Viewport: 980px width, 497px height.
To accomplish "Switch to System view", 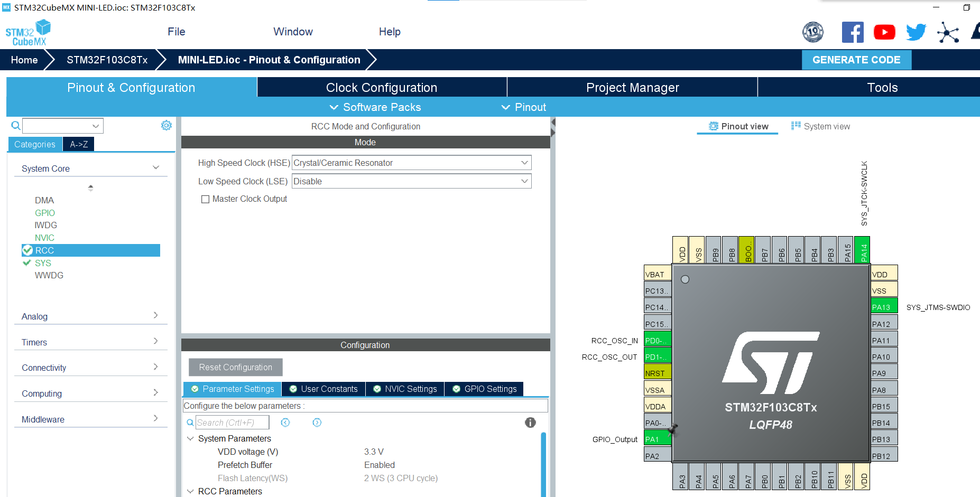I will [820, 126].
